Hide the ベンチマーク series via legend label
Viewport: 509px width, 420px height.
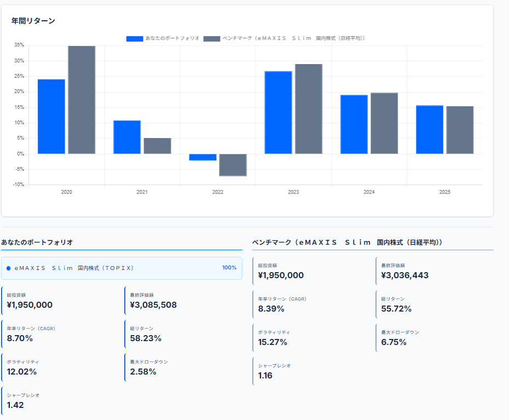tap(293, 38)
